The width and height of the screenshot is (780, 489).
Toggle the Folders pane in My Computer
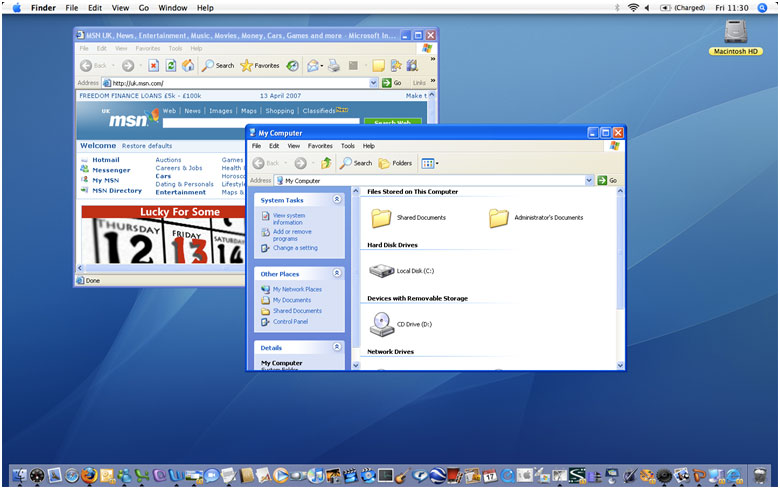[395, 163]
